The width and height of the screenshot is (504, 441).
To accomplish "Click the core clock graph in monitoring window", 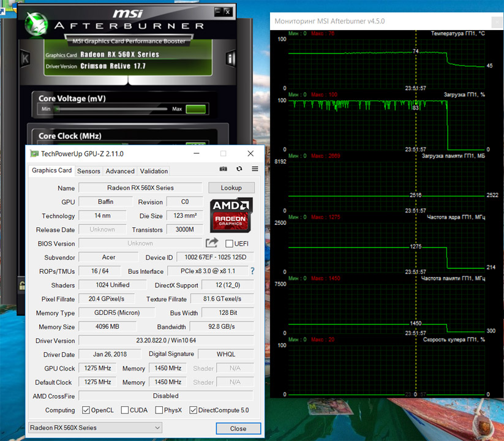I will click(386, 247).
